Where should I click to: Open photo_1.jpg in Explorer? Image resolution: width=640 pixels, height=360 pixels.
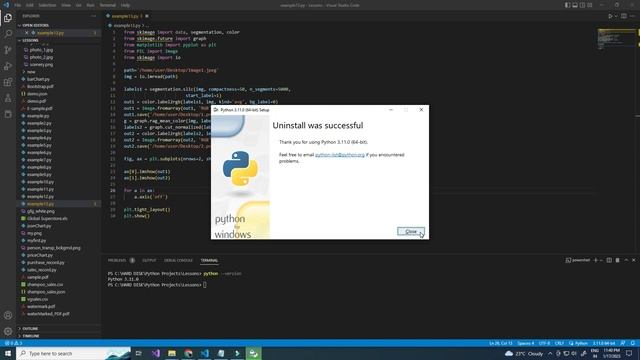[41, 50]
